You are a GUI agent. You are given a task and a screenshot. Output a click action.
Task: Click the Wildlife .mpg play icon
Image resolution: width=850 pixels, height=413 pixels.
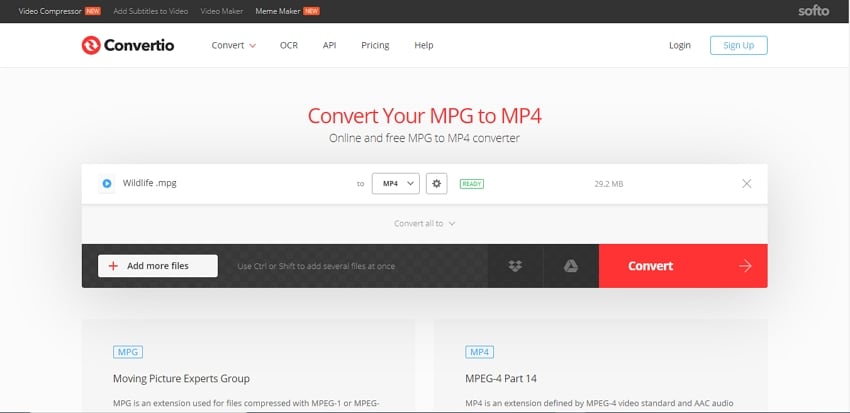[107, 184]
